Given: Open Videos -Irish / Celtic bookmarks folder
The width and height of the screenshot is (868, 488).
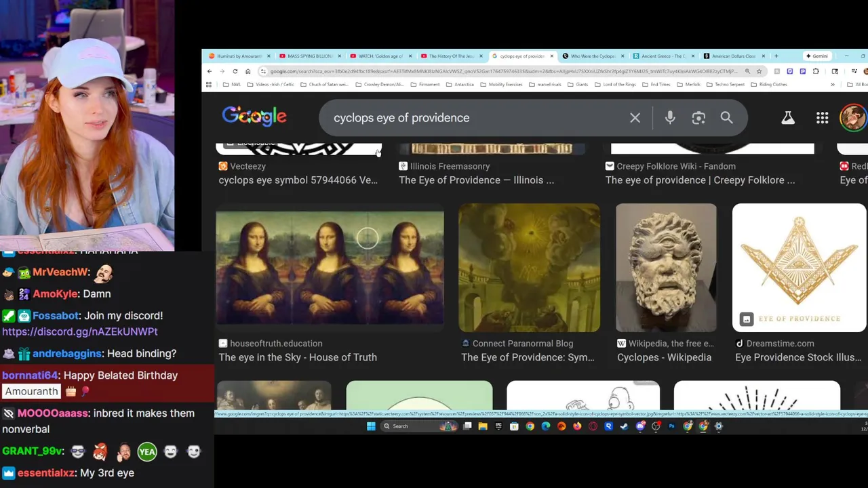Looking at the screenshot, I should click(x=271, y=85).
